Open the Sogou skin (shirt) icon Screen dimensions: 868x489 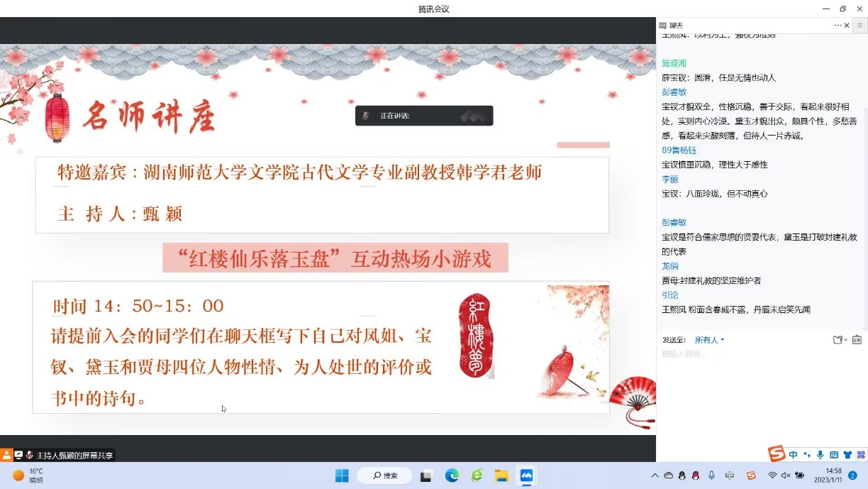tap(847, 455)
